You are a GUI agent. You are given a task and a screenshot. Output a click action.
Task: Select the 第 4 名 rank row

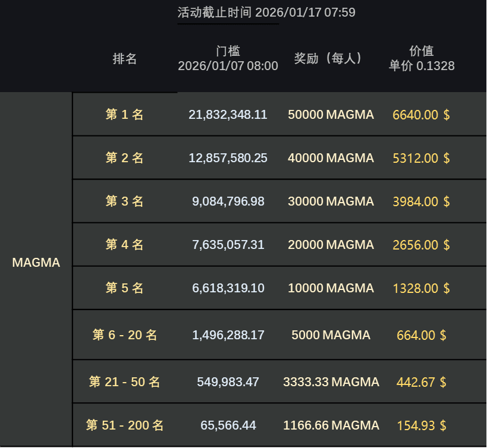point(125,245)
